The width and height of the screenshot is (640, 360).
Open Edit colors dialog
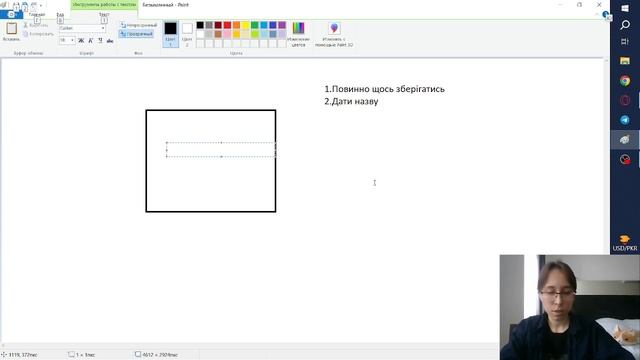coord(298,34)
